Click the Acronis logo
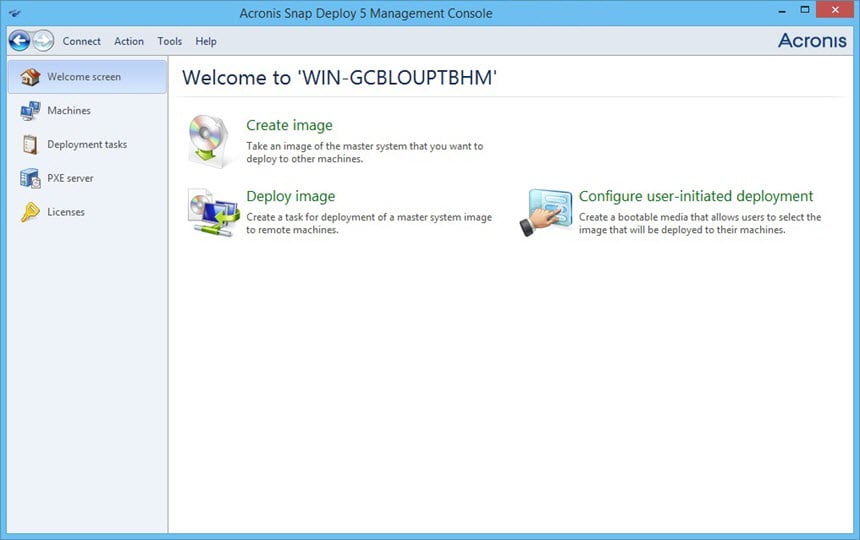Viewport: 860px width, 540px height. pyautogui.click(x=812, y=41)
